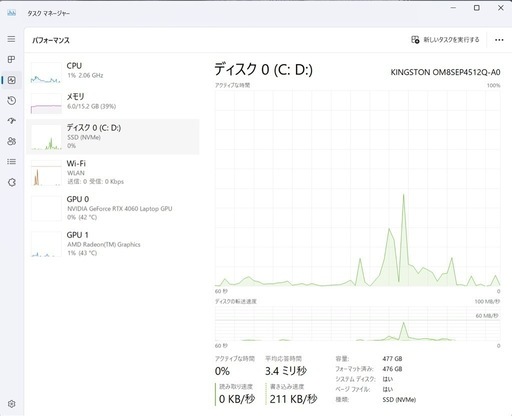Click the 0 KB/秒 read speed value
The width and height of the screenshot is (512, 416).
coord(237,399)
